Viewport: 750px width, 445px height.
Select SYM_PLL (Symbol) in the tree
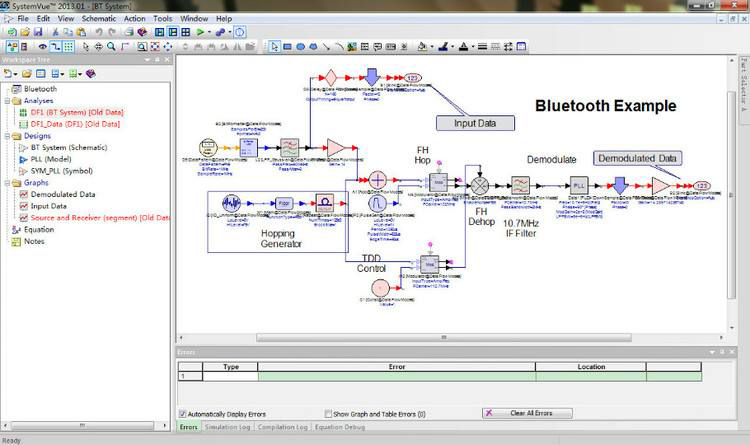pos(61,171)
